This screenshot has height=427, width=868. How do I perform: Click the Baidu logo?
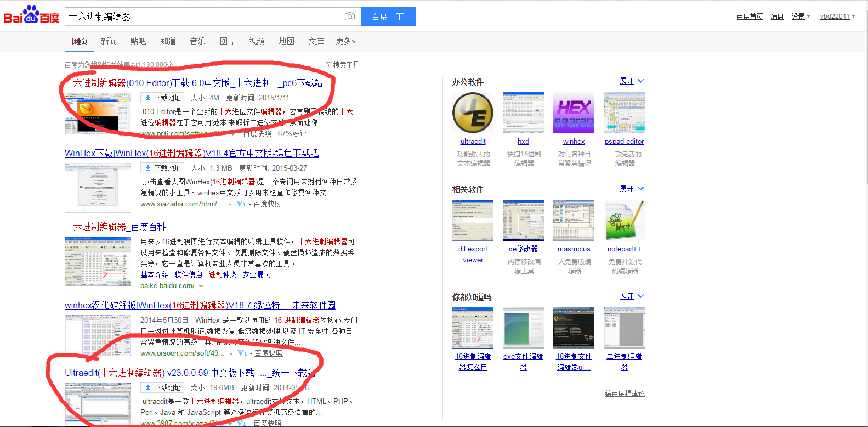pos(31,15)
